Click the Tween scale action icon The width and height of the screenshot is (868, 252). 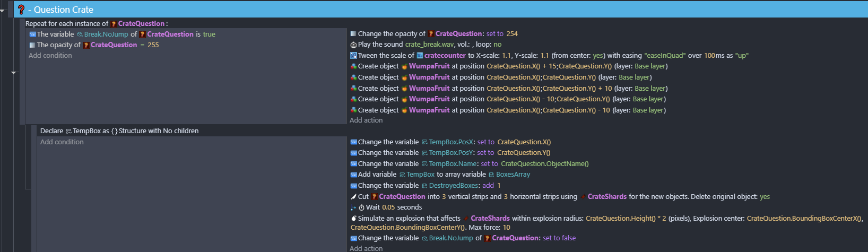click(353, 56)
